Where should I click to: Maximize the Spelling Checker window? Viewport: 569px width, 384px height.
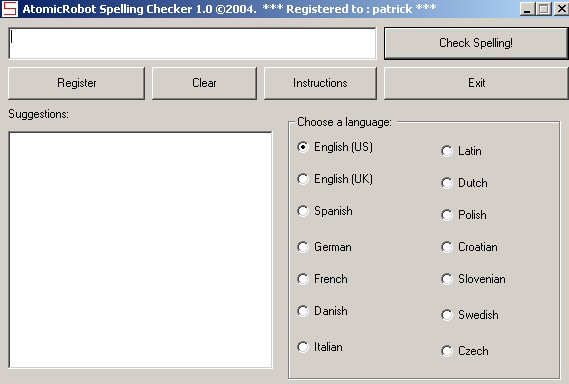click(544, 9)
